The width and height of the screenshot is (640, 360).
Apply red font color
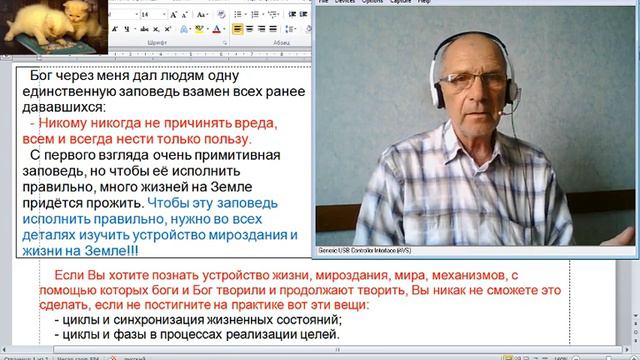[217, 29]
